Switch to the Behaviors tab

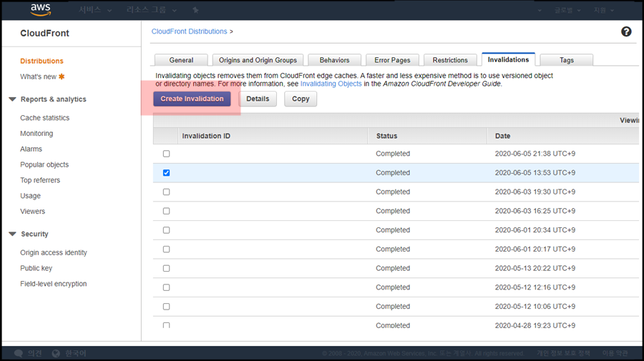(334, 60)
